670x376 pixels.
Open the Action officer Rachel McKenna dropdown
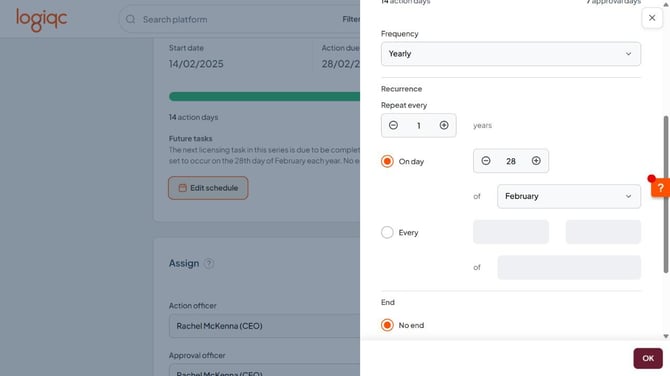click(x=264, y=326)
